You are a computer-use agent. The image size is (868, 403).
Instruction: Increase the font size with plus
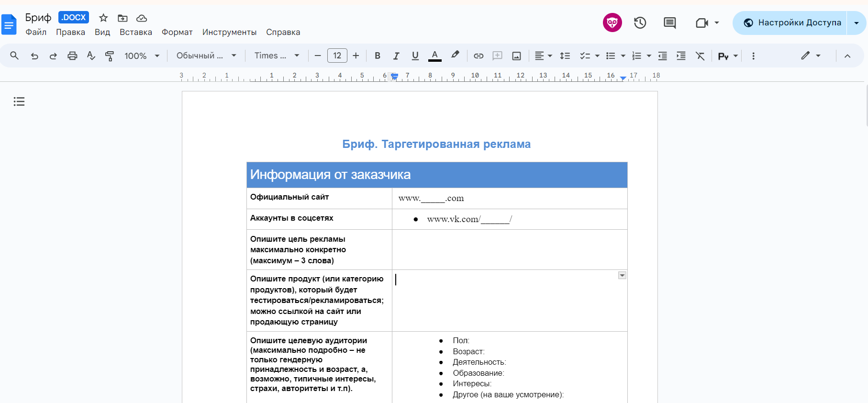(356, 56)
